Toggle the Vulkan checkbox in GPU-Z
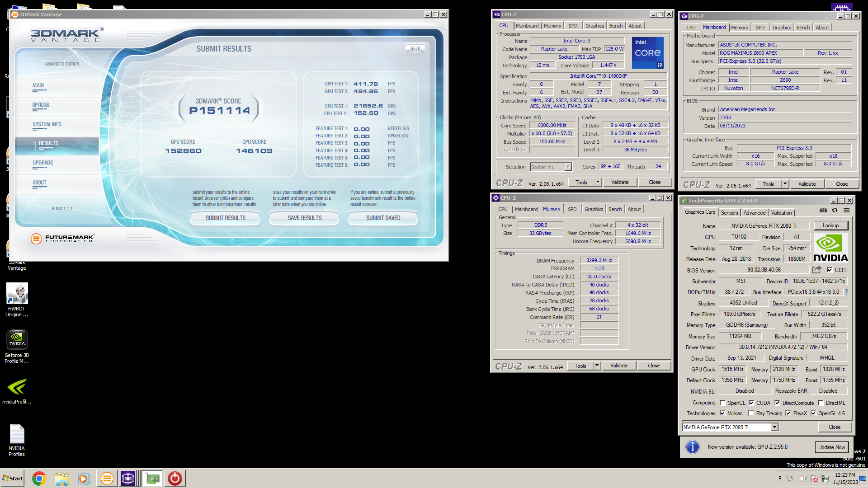The width and height of the screenshot is (868, 488). pos(722,413)
